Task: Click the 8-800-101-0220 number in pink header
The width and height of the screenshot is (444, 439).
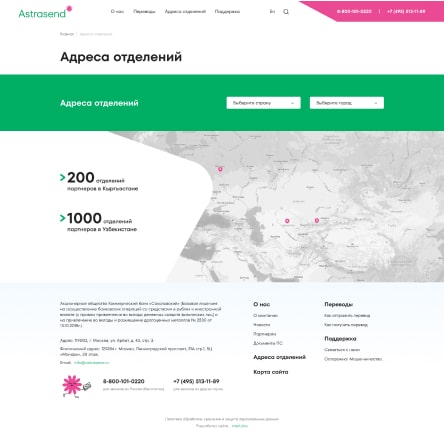Action: point(354,11)
